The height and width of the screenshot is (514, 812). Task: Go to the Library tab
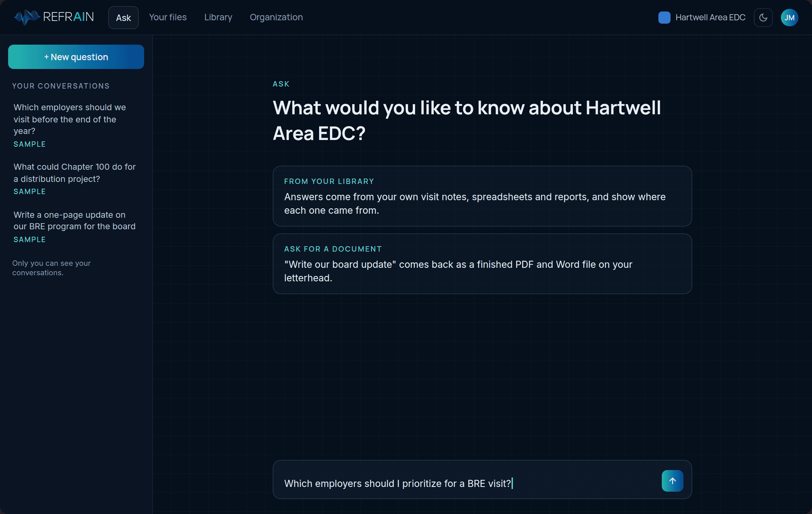tap(218, 17)
